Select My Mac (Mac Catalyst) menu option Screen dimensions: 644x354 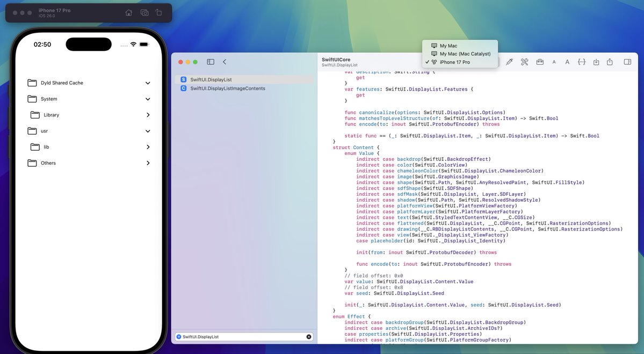click(x=460, y=54)
